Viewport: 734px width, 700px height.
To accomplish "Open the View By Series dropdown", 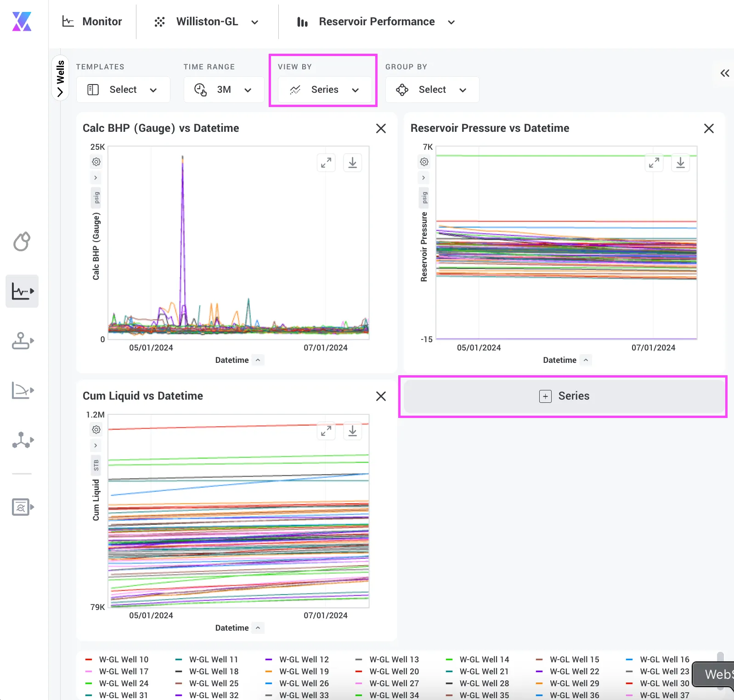I will [325, 90].
